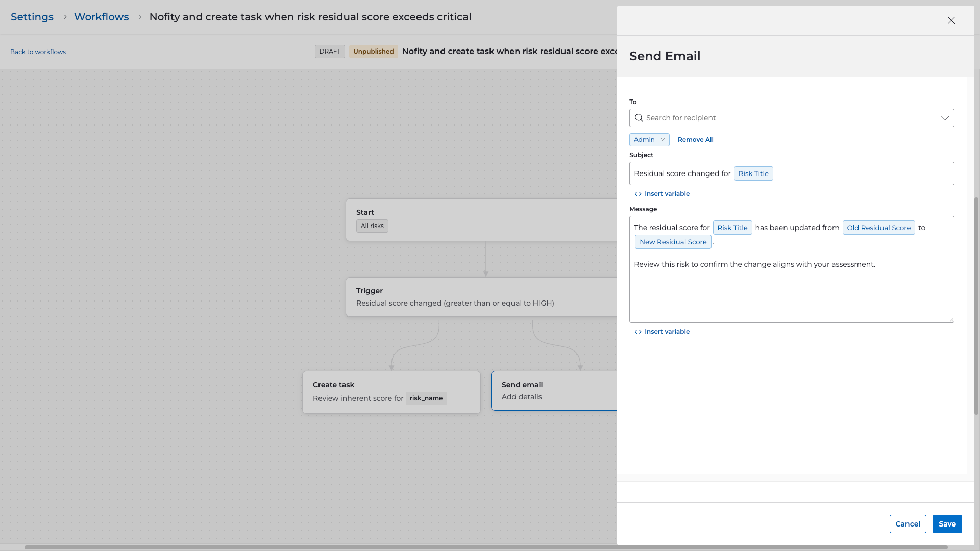Select the New Residual Score variable chip
This screenshot has height=551, width=980.
click(x=673, y=242)
